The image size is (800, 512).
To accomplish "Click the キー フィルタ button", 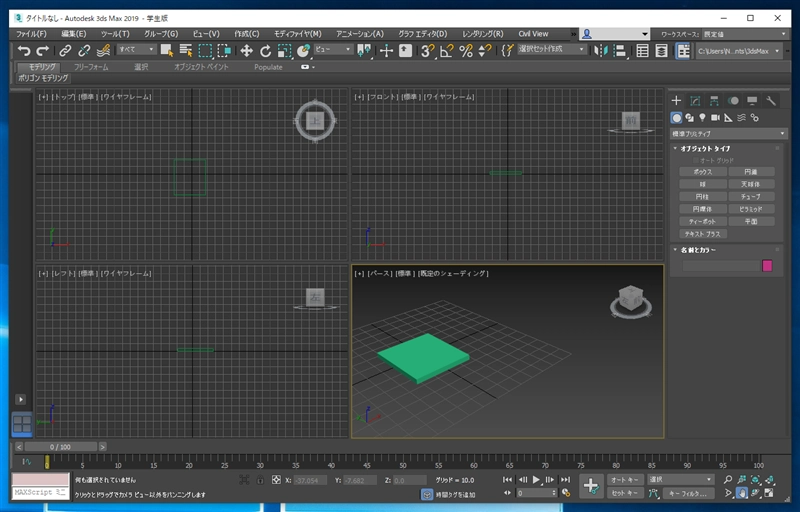I will pyautogui.click(x=688, y=493).
